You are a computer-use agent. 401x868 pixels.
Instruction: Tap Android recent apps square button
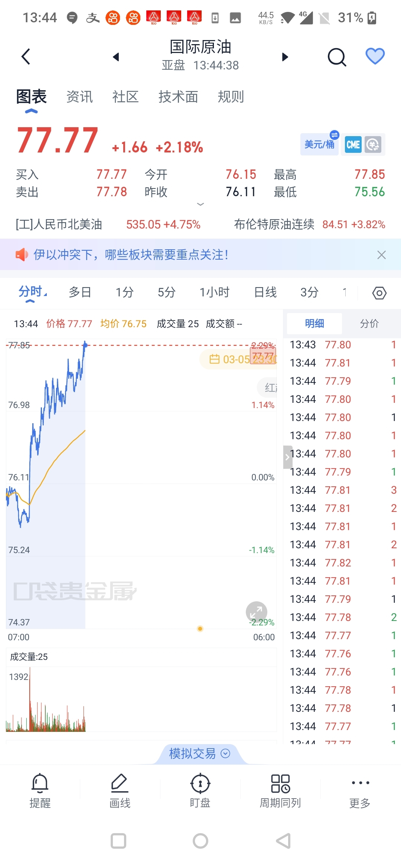(x=118, y=841)
